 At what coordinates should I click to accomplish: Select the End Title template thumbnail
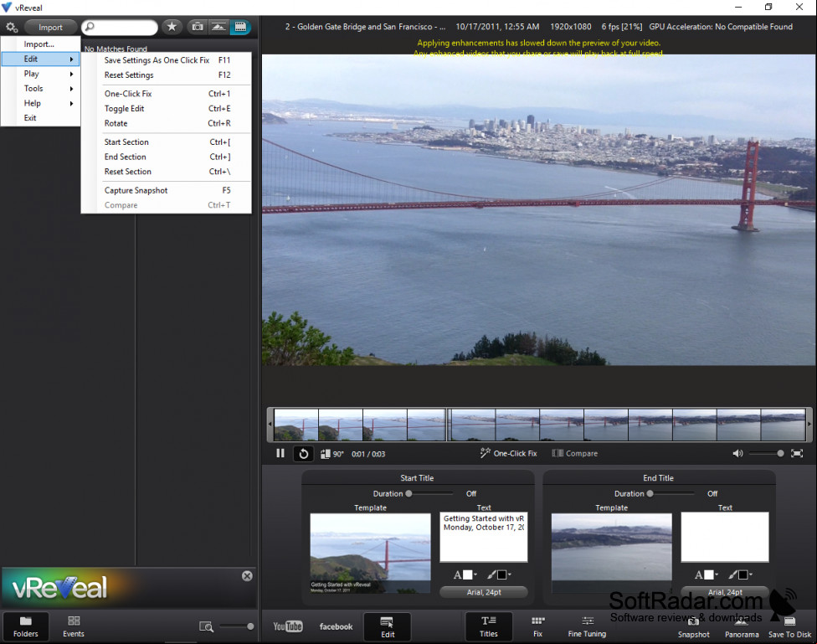(x=612, y=553)
